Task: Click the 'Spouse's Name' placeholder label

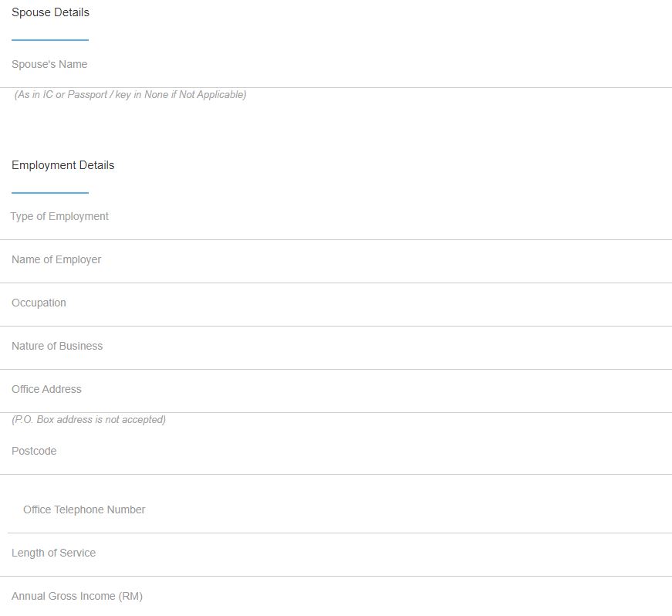Action: coord(49,65)
